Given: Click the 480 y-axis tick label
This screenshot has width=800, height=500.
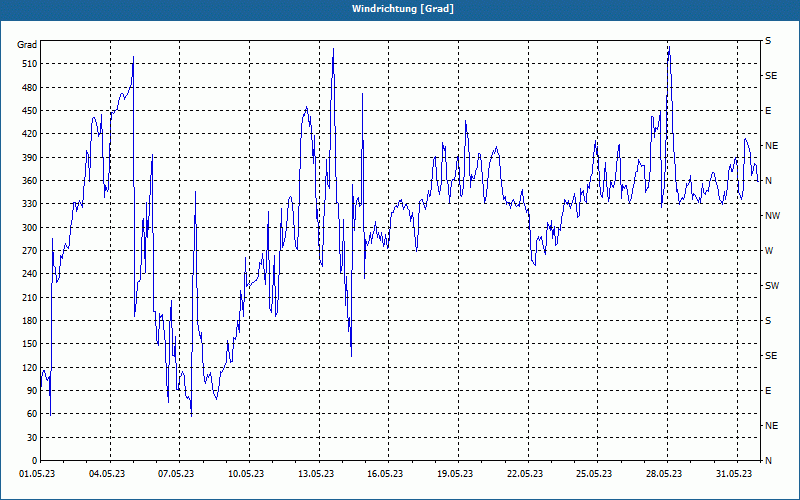Looking at the screenshot, I should pos(29,88).
